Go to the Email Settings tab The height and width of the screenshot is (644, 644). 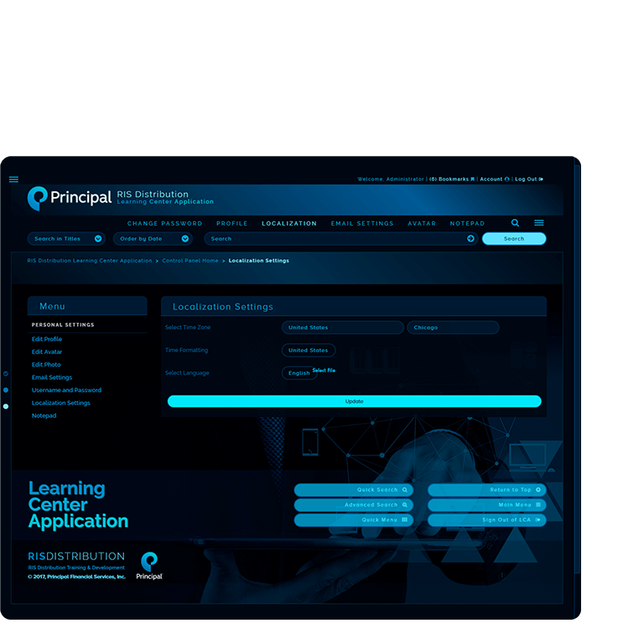pos(362,223)
